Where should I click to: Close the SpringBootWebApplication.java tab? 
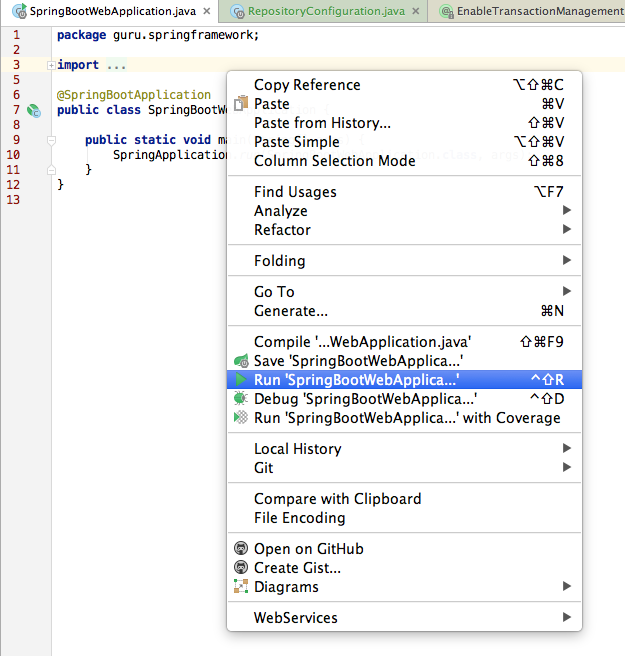coord(207,11)
